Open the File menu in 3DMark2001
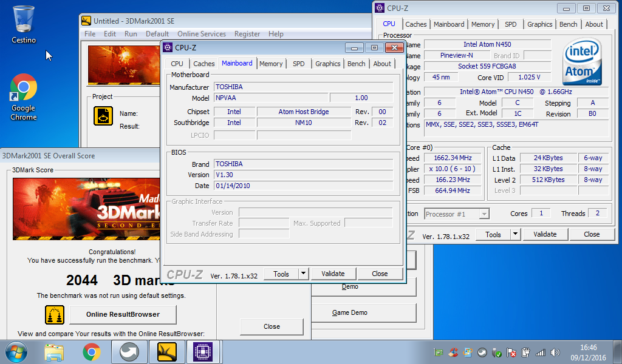Image resolution: width=622 pixels, height=364 pixels. (x=90, y=33)
